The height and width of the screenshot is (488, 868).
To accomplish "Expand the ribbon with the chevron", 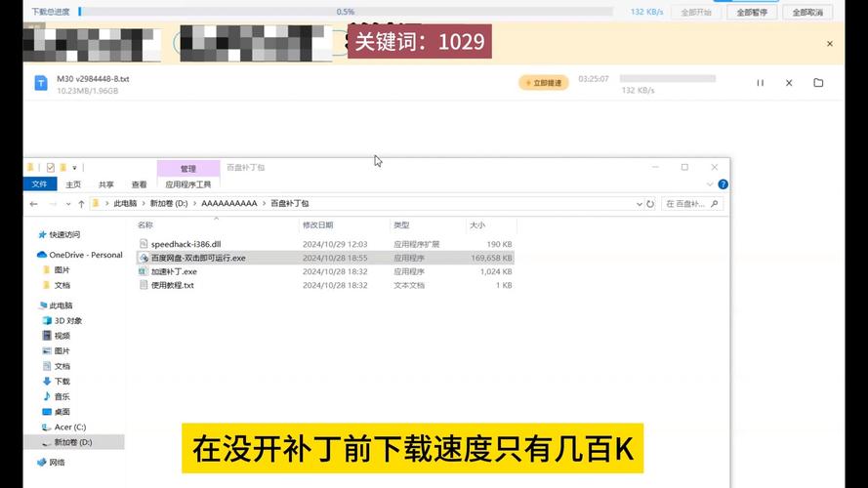I will click(x=710, y=184).
